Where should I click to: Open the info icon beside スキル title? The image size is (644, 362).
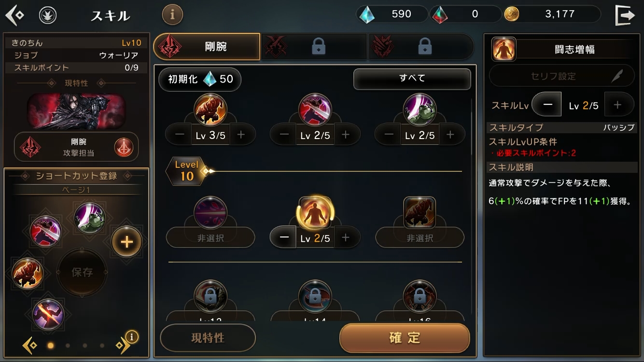[172, 15]
